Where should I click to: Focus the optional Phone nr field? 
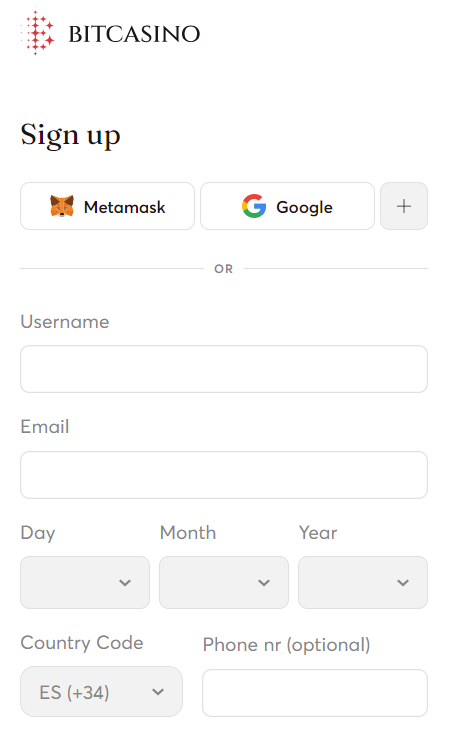(x=315, y=693)
